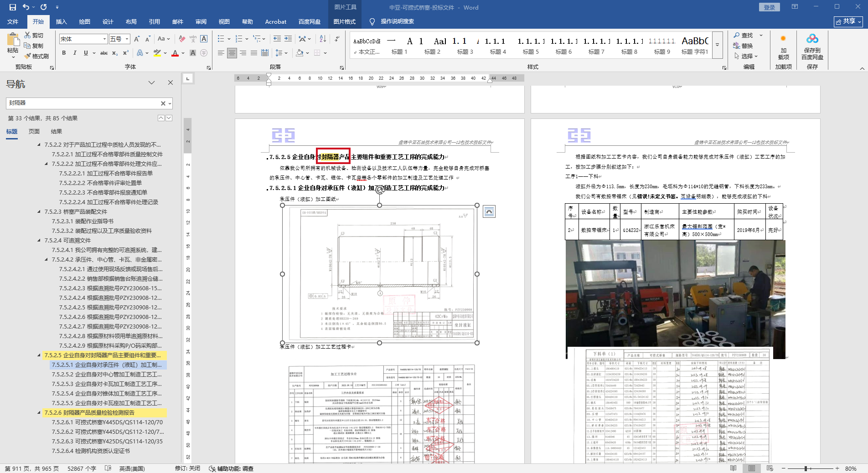Toggle center paragraph alignment

click(232, 53)
